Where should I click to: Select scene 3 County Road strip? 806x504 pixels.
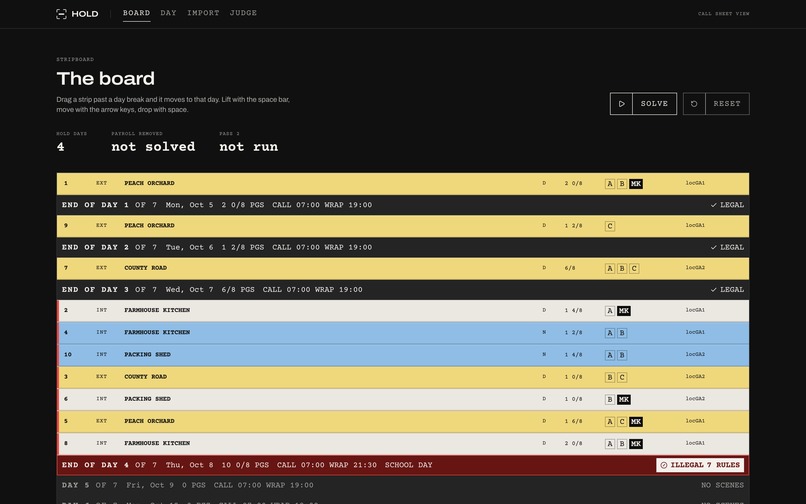tap(402, 377)
